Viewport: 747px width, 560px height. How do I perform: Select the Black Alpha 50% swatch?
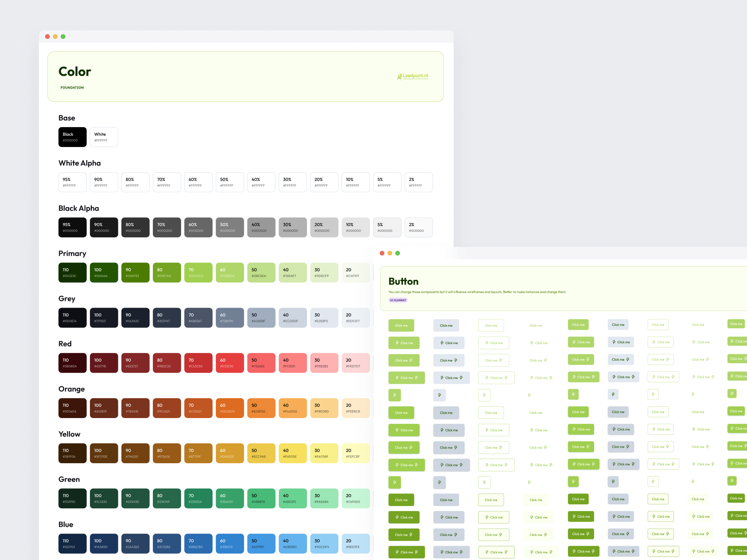[230, 227]
